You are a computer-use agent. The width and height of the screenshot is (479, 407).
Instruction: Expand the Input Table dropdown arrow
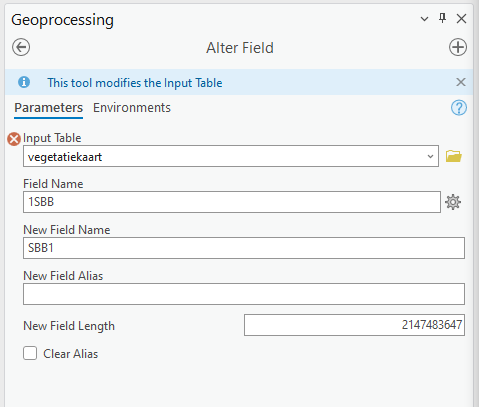(430, 156)
